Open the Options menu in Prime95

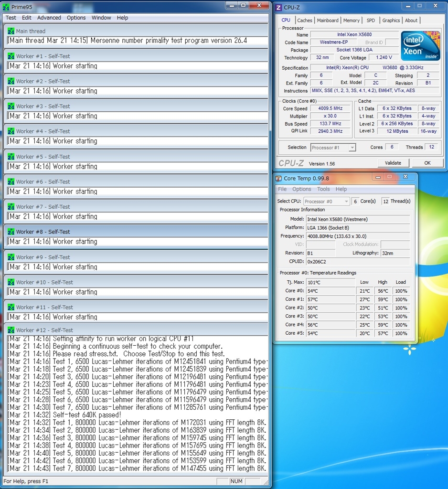(76, 18)
